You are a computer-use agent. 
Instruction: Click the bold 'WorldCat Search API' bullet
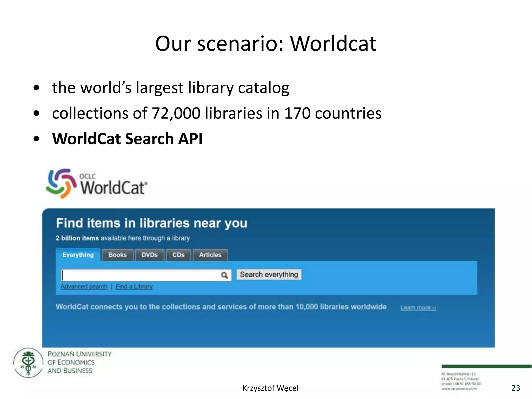(x=127, y=138)
